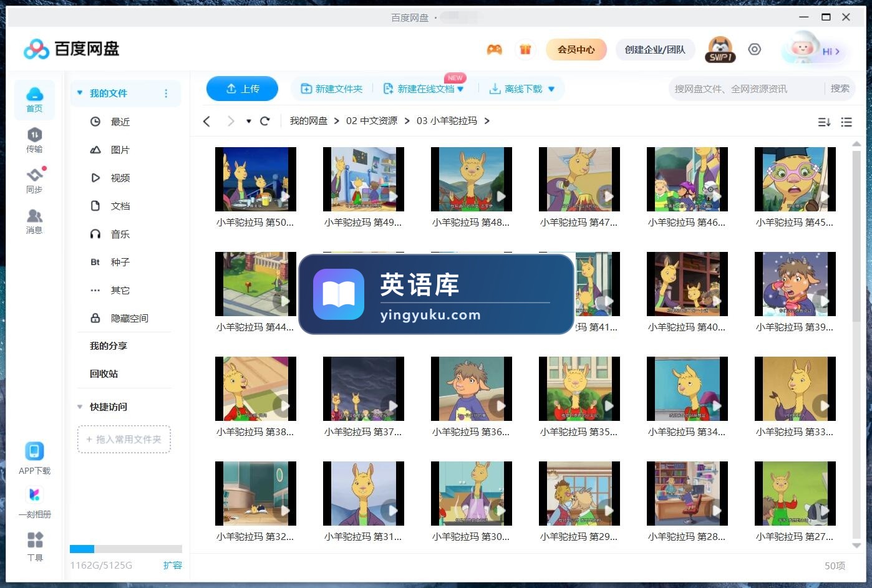Collapse the 我的文件 section
This screenshot has height=588, width=872.
(80, 93)
